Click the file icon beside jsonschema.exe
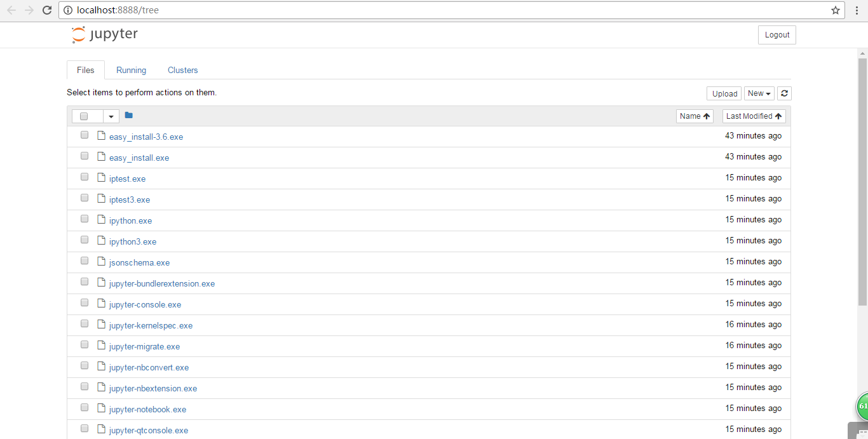Viewport: 868px width, 439px height. tap(101, 260)
